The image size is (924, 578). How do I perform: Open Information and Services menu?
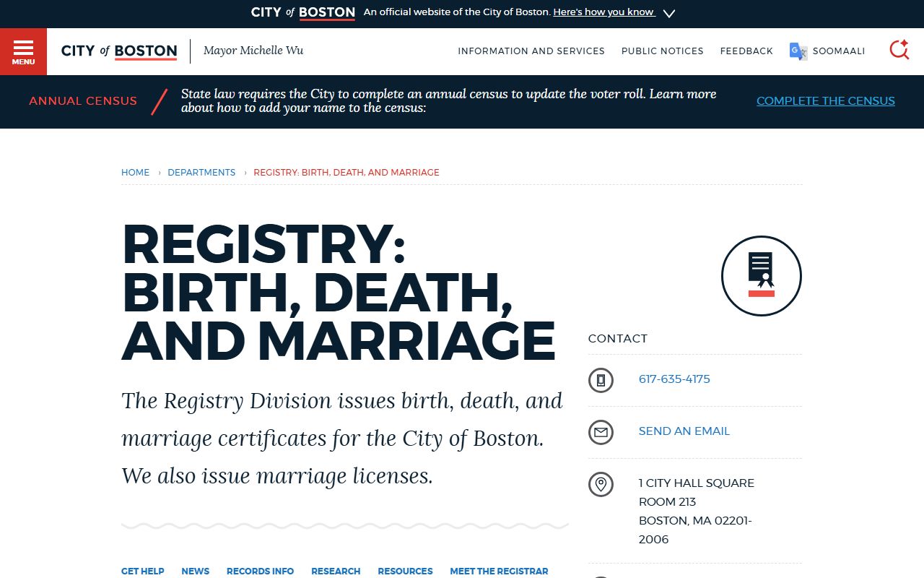click(x=531, y=51)
